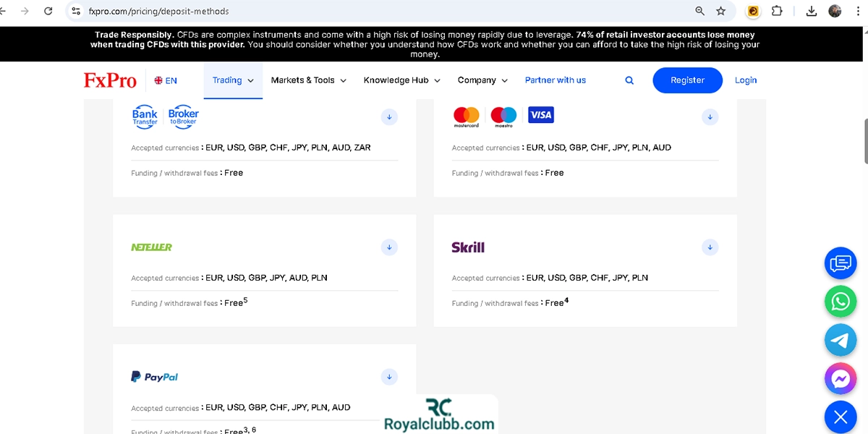The height and width of the screenshot is (434, 868).
Task: Open the browser extensions puzzle icon
Action: 777,11
